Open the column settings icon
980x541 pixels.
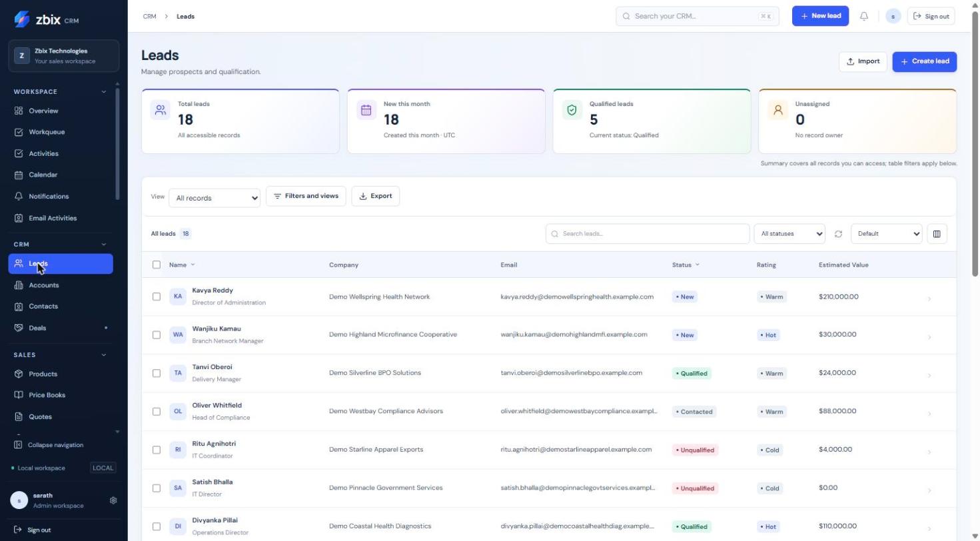(x=937, y=234)
